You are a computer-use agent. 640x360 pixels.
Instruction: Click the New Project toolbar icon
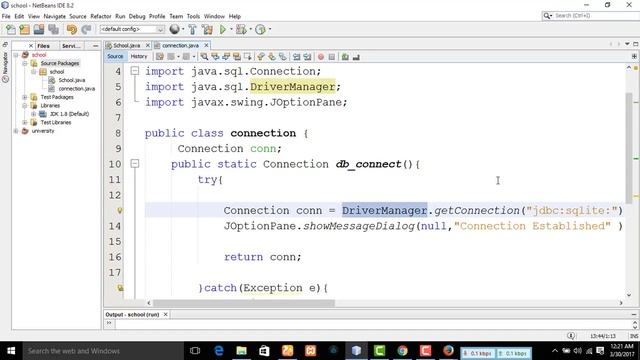point(24,29)
